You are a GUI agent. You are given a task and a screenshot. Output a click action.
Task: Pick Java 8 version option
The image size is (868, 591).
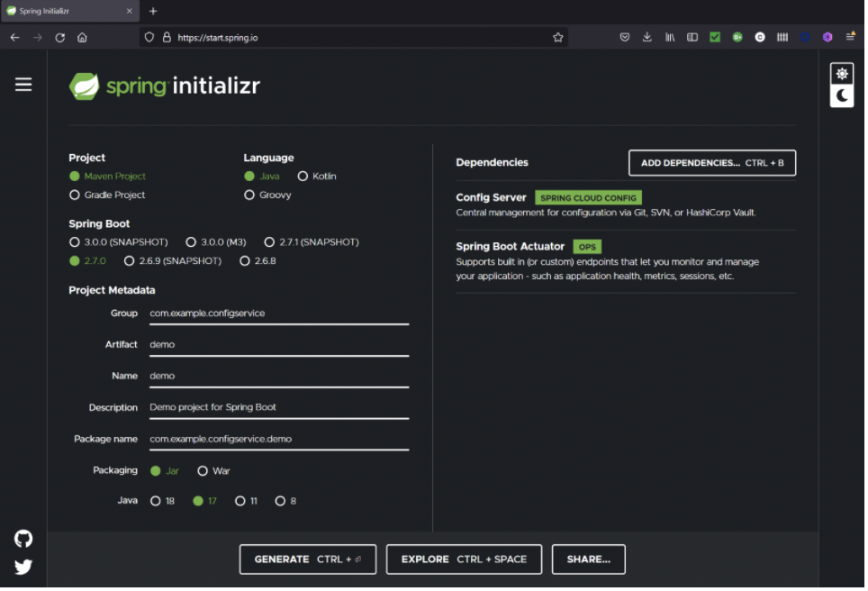(282, 500)
